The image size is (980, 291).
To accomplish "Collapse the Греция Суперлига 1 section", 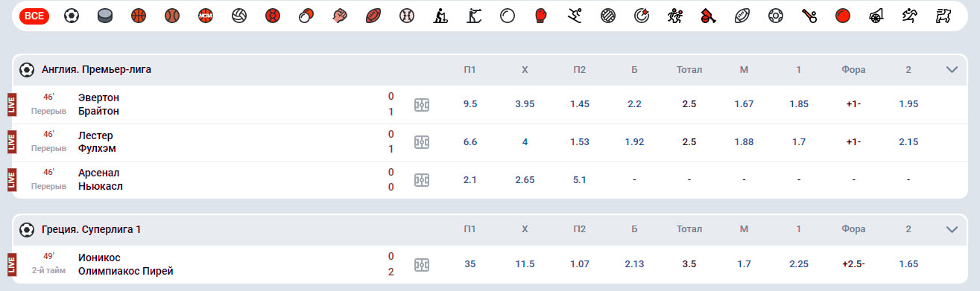I will (952, 230).
